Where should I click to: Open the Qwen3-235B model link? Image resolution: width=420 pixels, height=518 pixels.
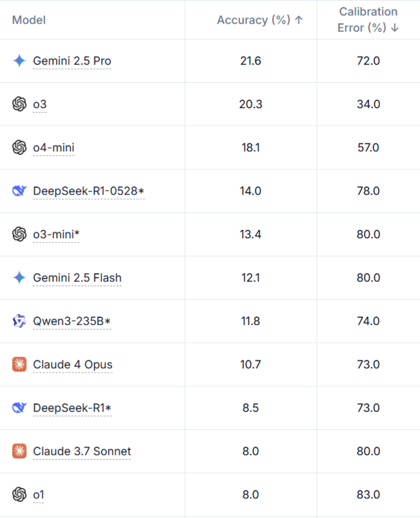[72, 321]
